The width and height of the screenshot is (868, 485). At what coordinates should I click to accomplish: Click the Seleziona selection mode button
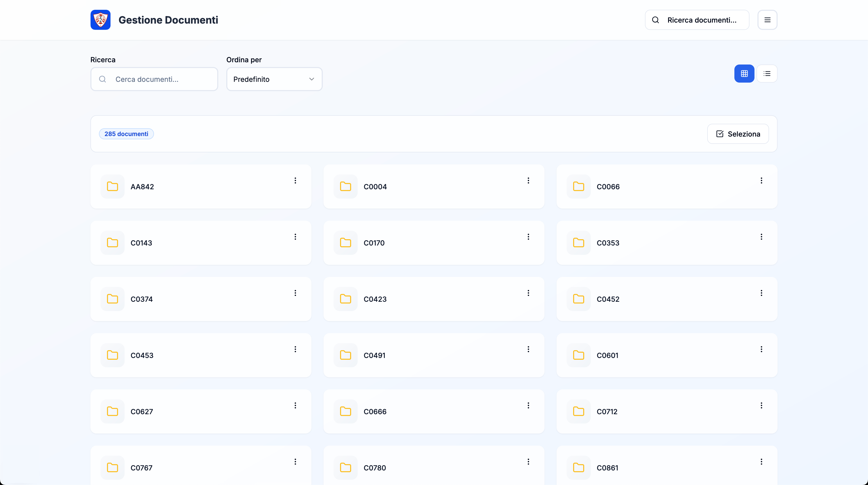[x=738, y=134]
